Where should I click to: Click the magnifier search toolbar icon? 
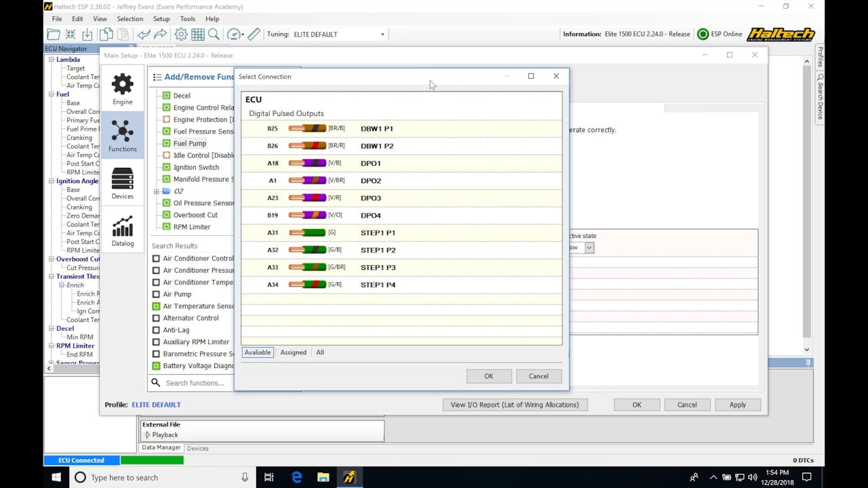[x=214, y=35]
